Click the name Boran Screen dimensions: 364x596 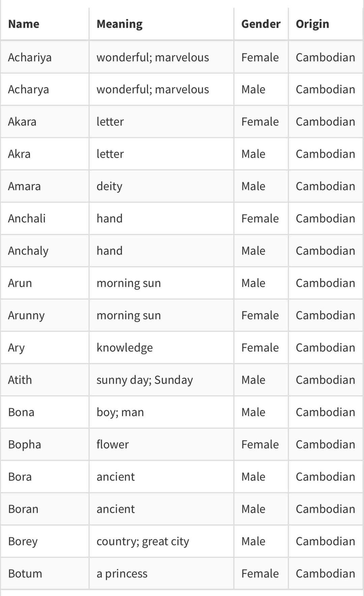click(23, 509)
